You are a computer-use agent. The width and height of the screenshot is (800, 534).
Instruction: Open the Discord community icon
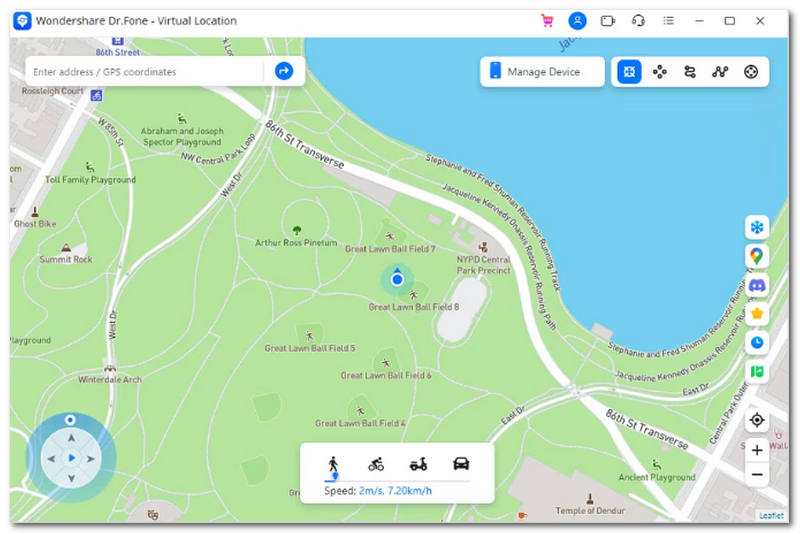(x=757, y=285)
